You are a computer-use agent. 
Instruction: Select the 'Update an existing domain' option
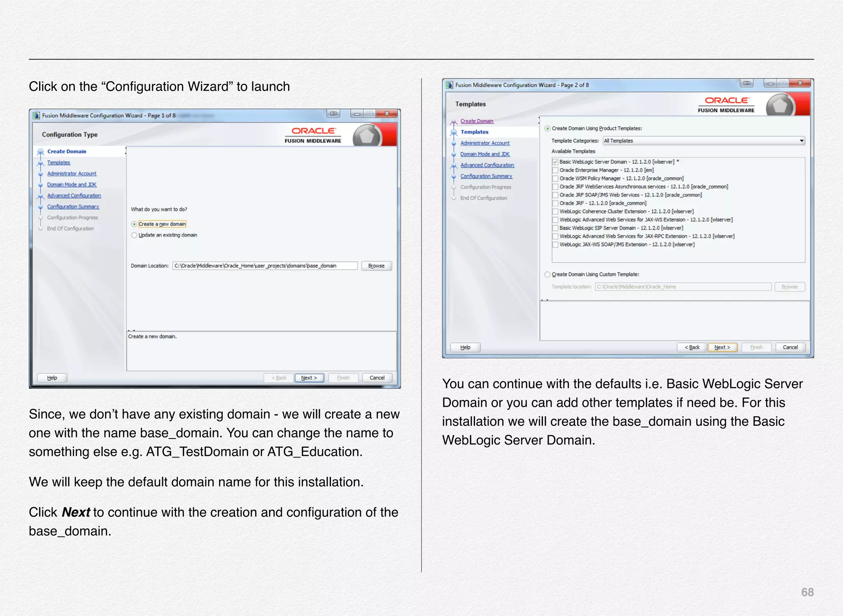tap(134, 235)
